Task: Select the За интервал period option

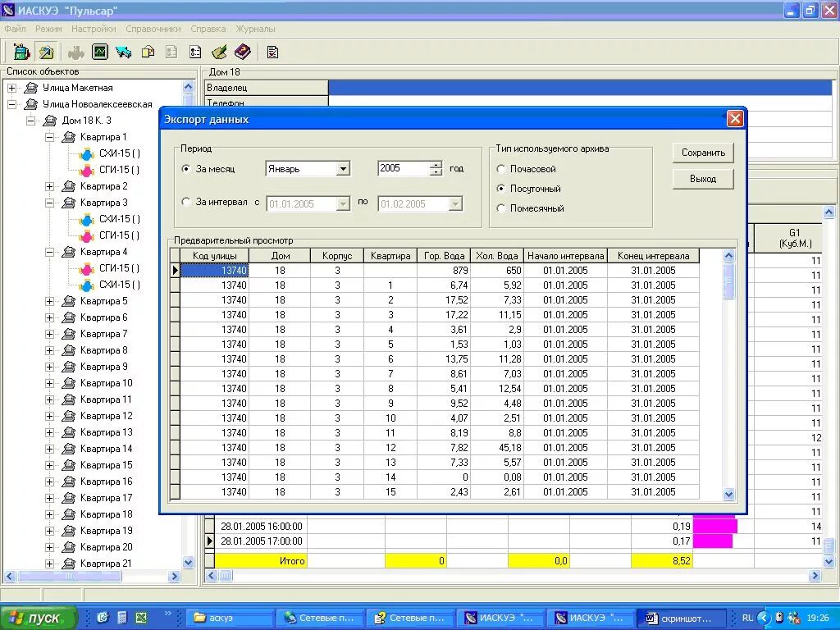Action: (186, 202)
